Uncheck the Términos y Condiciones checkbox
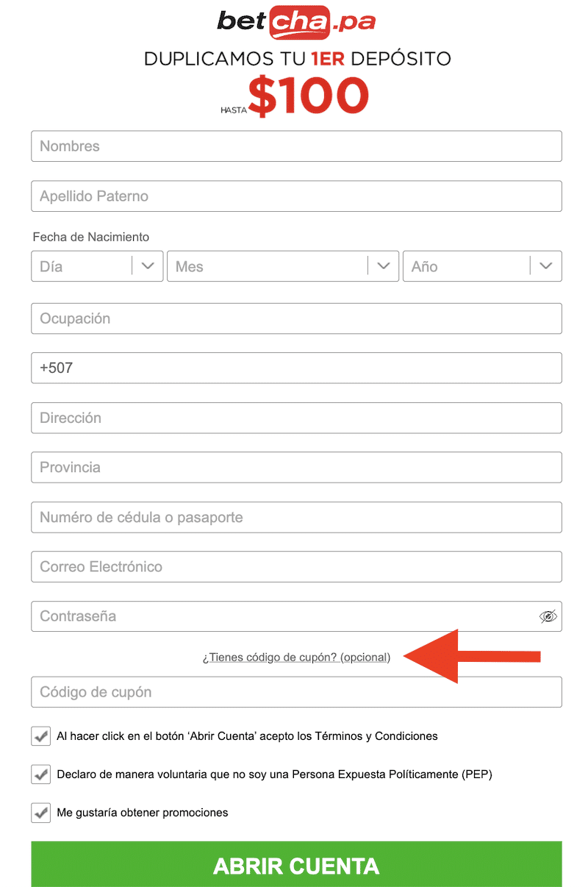588x887 pixels. pyautogui.click(x=40, y=736)
